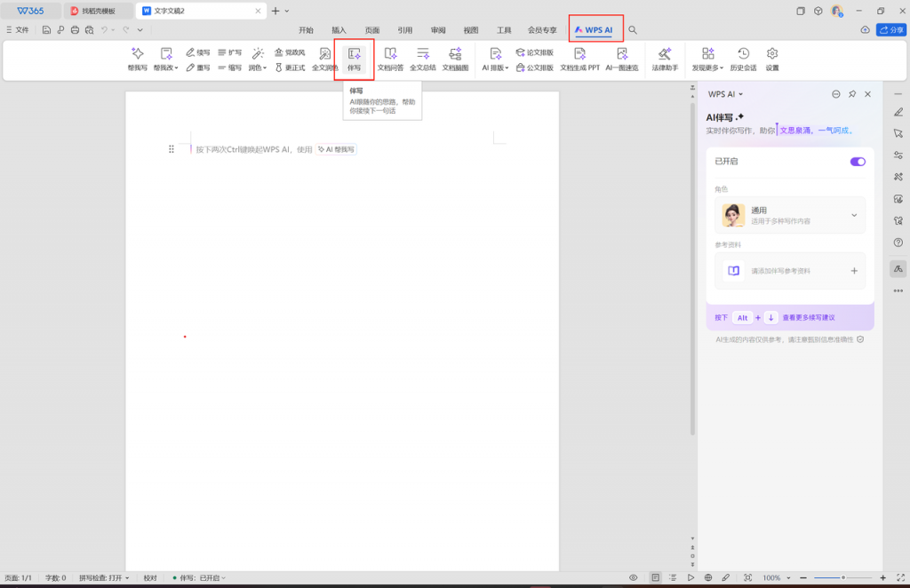Open the 文档脑图 mind map tool
Screen dimensions: 910x588
pos(456,60)
